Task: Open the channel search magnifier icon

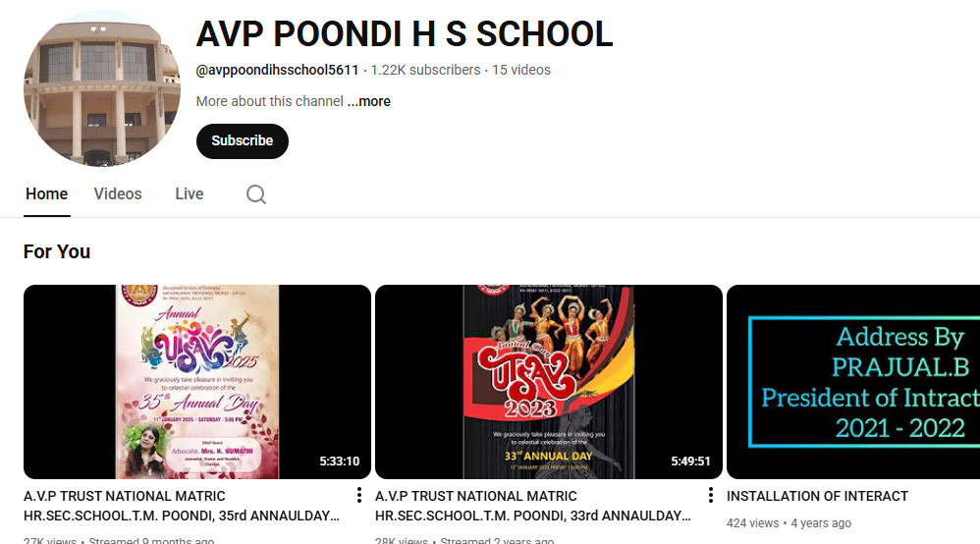Action: click(x=255, y=194)
